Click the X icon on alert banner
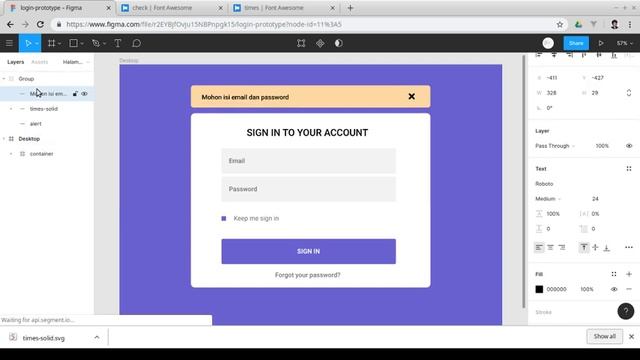 [411, 96]
